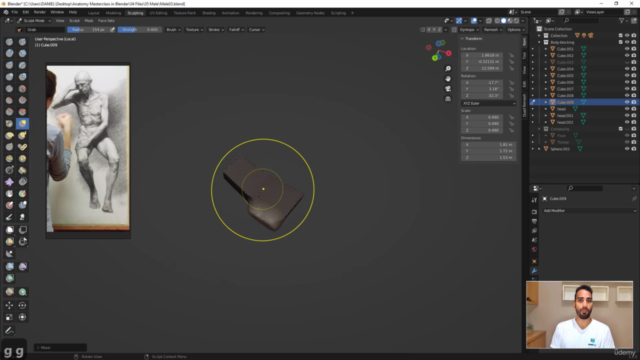Screen dimensions: 640x360
Task: Open the Render menu
Action: (x=40, y=12)
